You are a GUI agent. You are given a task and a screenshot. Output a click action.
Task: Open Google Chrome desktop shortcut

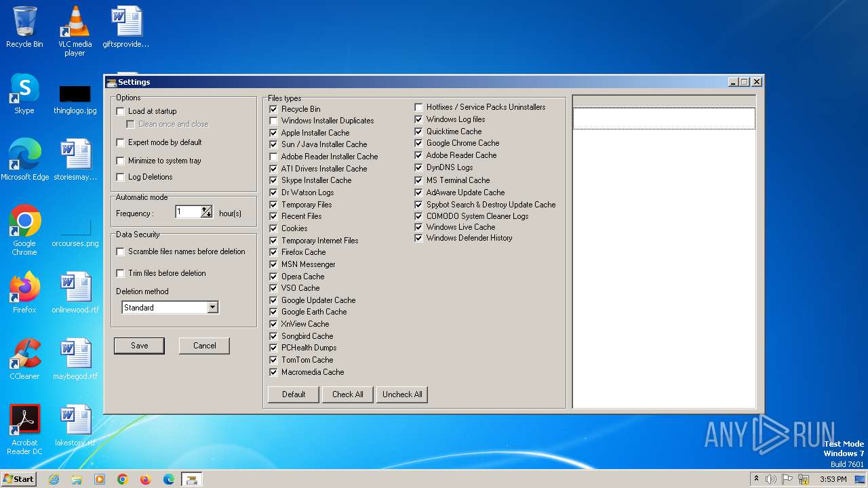pyautogui.click(x=24, y=230)
